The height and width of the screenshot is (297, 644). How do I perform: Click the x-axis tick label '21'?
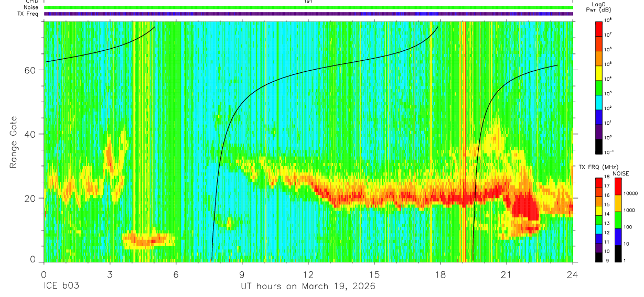pyautogui.click(x=507, y=274)
